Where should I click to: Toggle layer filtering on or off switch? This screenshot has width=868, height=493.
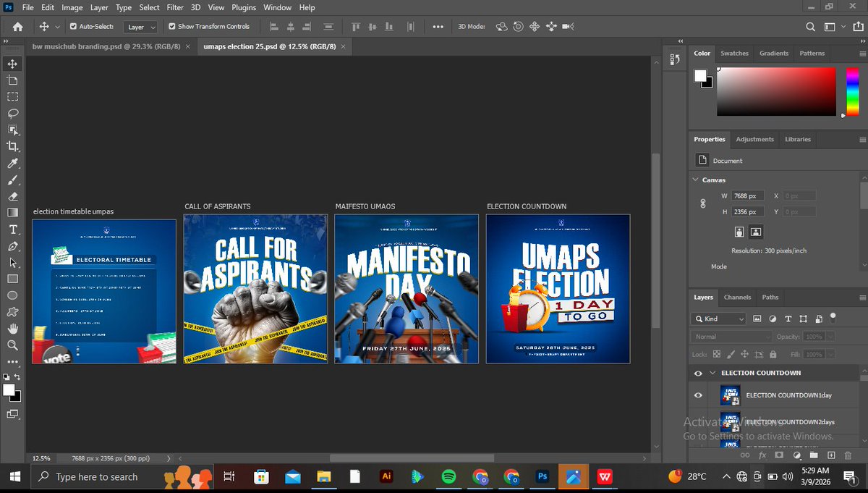[833, 316]
